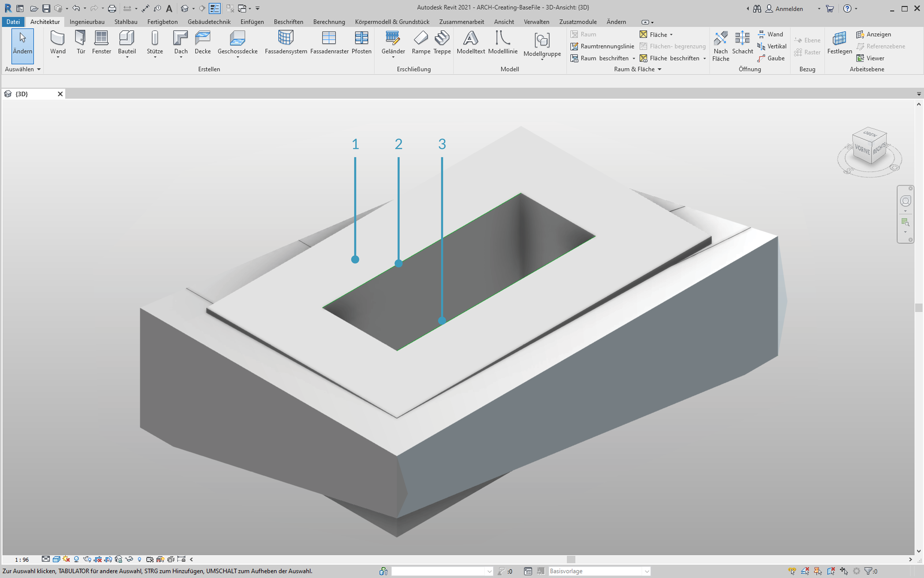The image size is (924, 578).
Task: Click the horizontal scrollbar thumb
Action: (x=571, y=559)
